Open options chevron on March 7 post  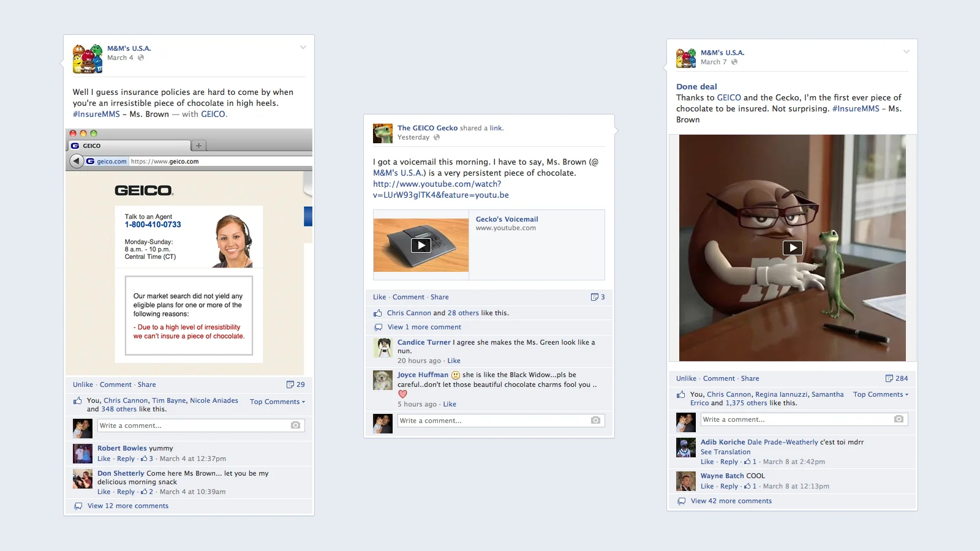907,51
